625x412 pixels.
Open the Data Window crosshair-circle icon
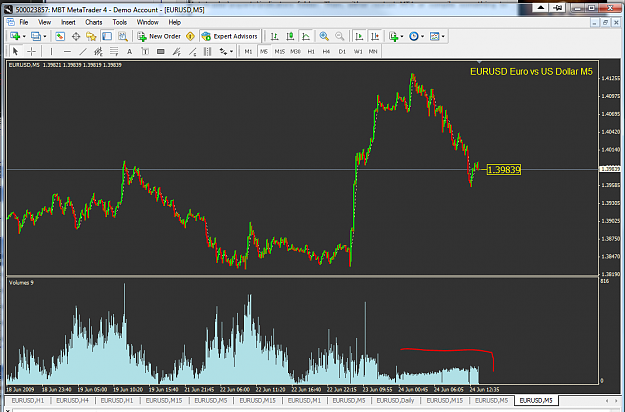(76, 36)
